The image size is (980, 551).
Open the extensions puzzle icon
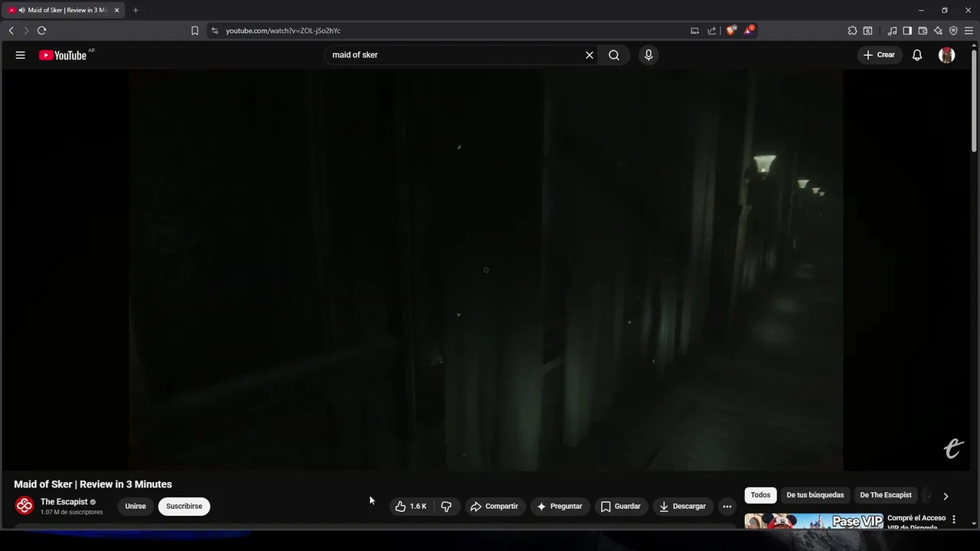pyautogui.click(x=852, y=31)
